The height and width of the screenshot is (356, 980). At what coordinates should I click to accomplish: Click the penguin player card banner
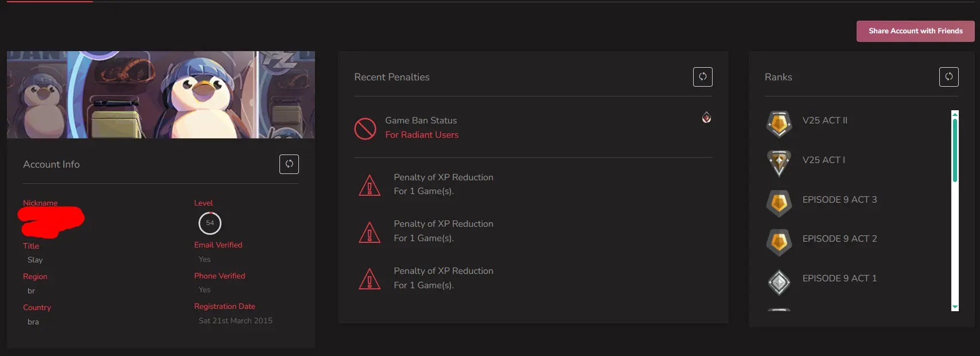tap(161, 95)
